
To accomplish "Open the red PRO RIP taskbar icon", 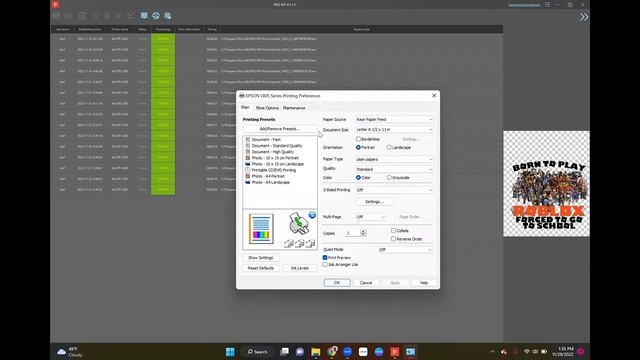I will click(x=395, y=351).
